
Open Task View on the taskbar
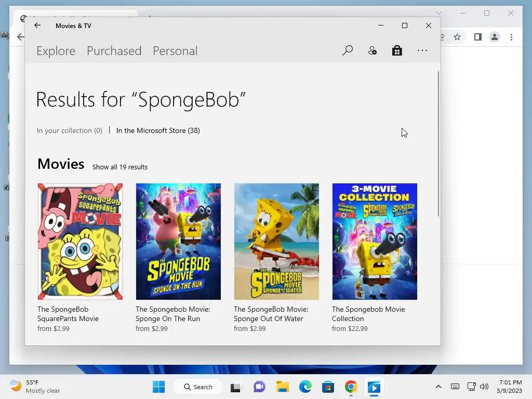[x=235, y=387]
